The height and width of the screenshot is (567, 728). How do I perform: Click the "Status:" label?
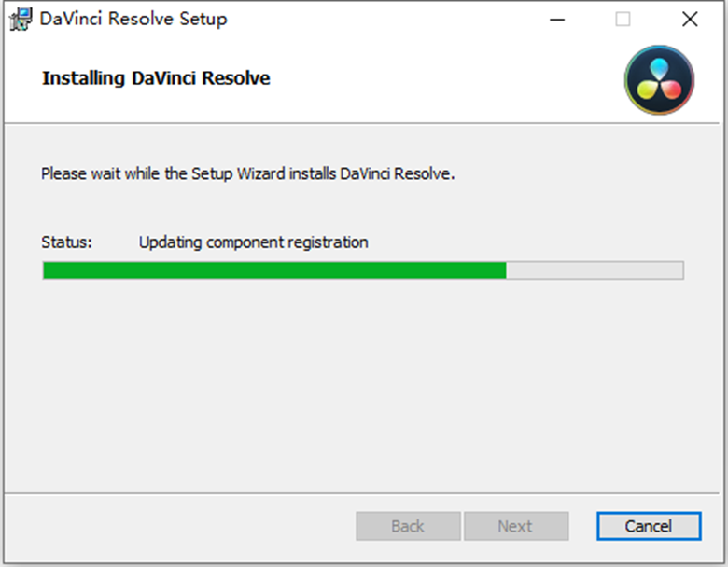(x=67, y=242)
